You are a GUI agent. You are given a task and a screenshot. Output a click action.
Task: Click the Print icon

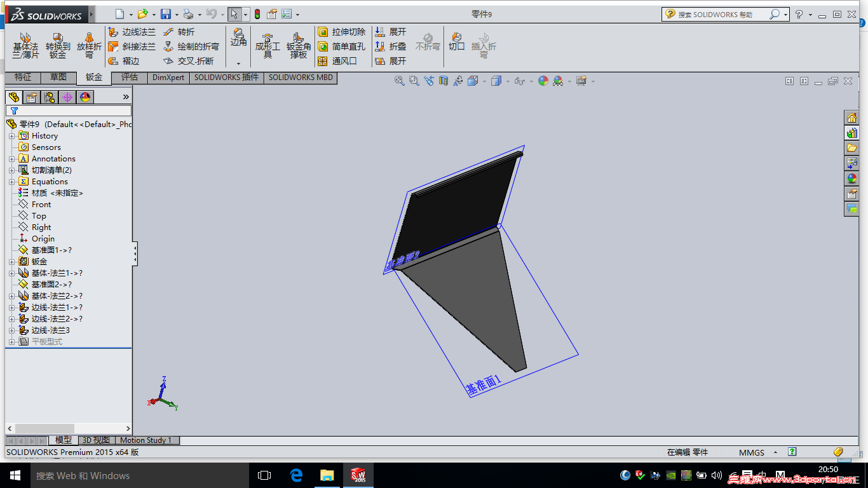pyautogui.click(x=188, y=14)
